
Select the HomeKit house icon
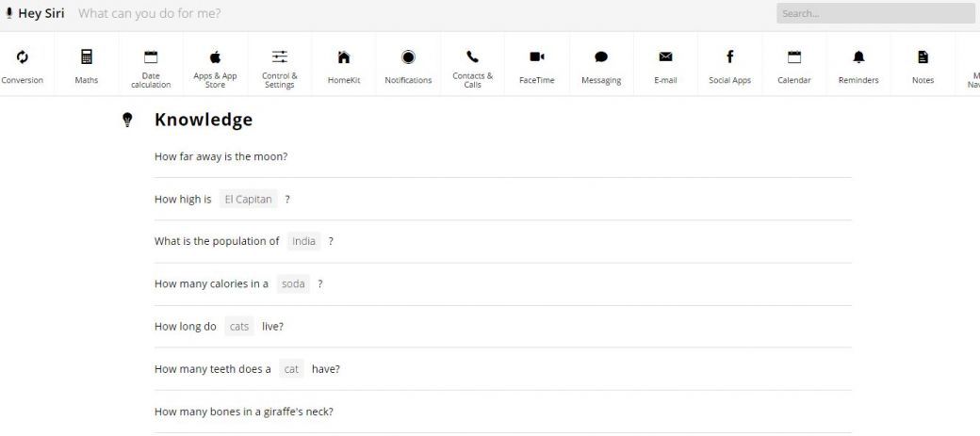(x=344, y=57)
